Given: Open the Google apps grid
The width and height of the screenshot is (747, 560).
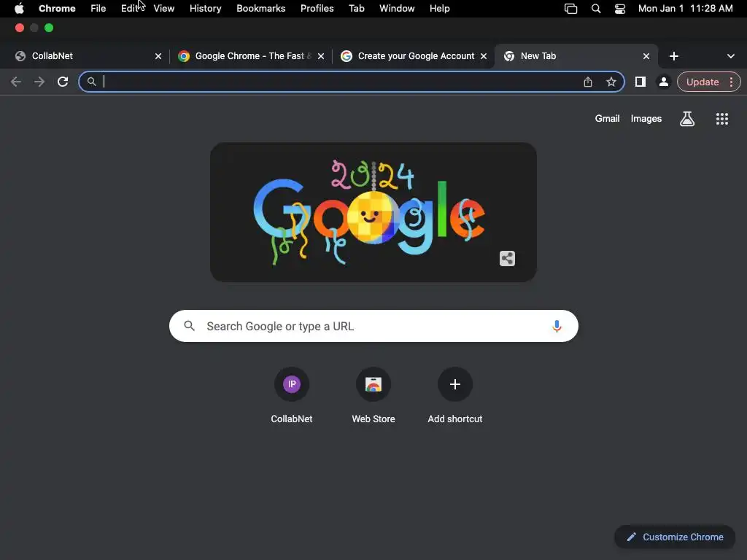Looking at the screenshot, I should point(721,119).
